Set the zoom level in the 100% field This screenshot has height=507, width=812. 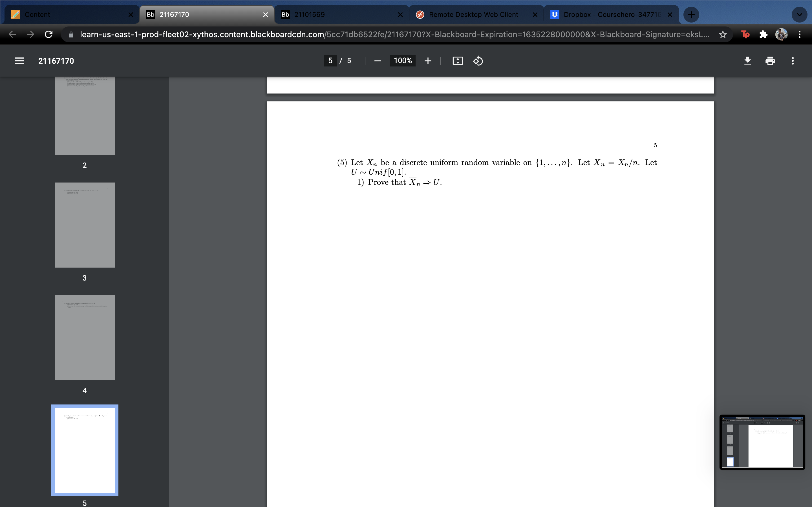pos(403,61)
